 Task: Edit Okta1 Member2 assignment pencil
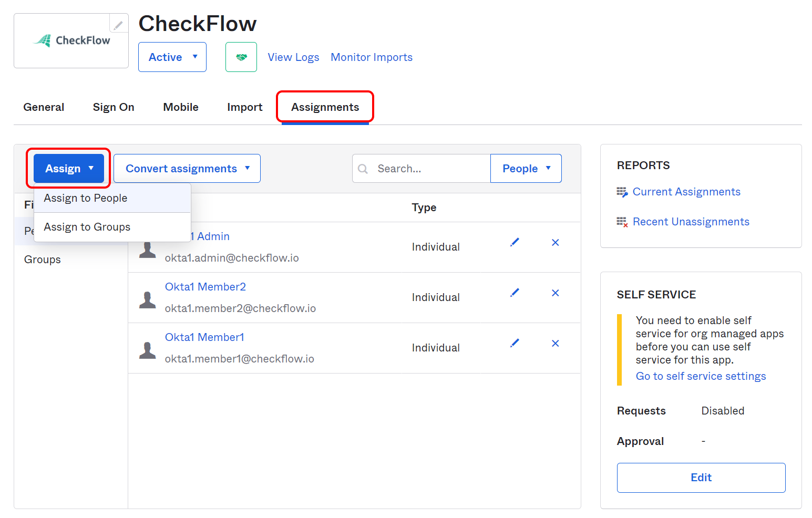[x=515, y=293]
